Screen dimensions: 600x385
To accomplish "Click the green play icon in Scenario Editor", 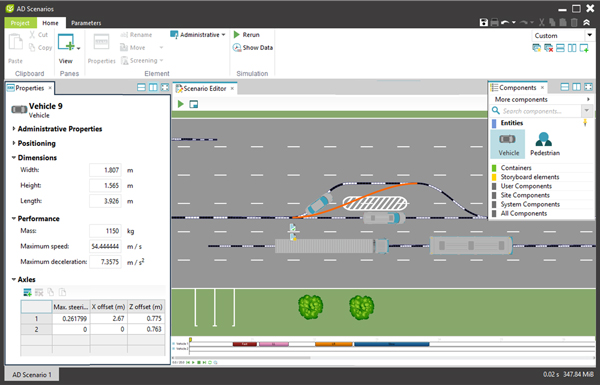I will (181, 104).
